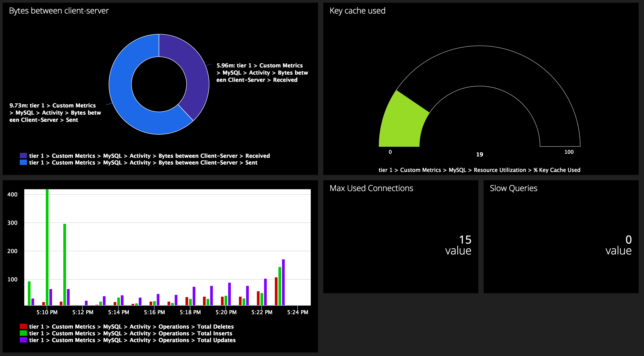Click the 400 y-axis label
Image resolution: width=644 pixels, height=356 pixels.
(x=12, y=194)
